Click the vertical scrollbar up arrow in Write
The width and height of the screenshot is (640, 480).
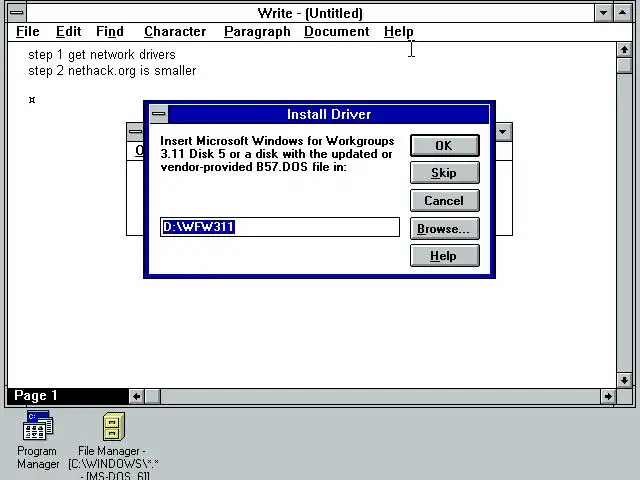pos(624,50)
